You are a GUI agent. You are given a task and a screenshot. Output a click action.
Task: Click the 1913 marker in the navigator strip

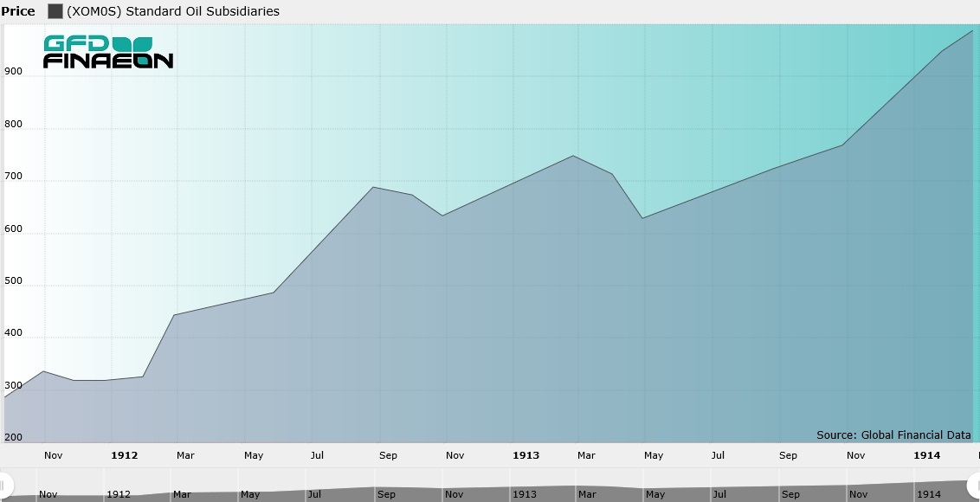pos(524,494)
